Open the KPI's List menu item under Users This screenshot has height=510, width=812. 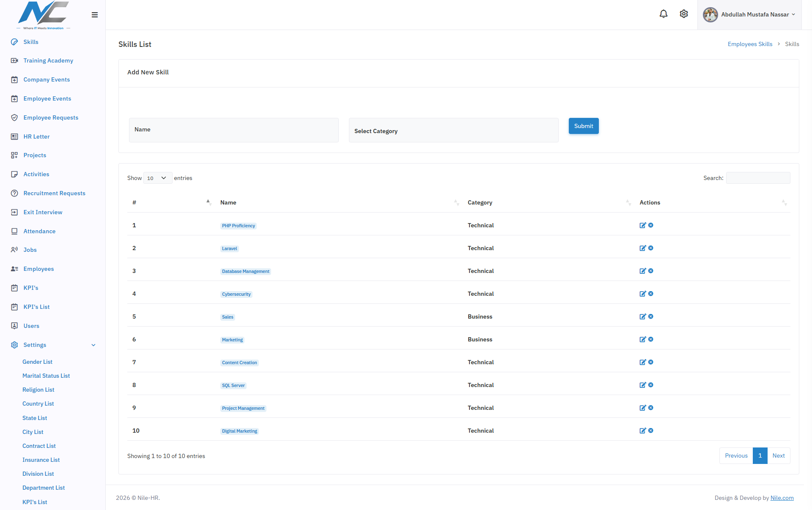[35, 502]
